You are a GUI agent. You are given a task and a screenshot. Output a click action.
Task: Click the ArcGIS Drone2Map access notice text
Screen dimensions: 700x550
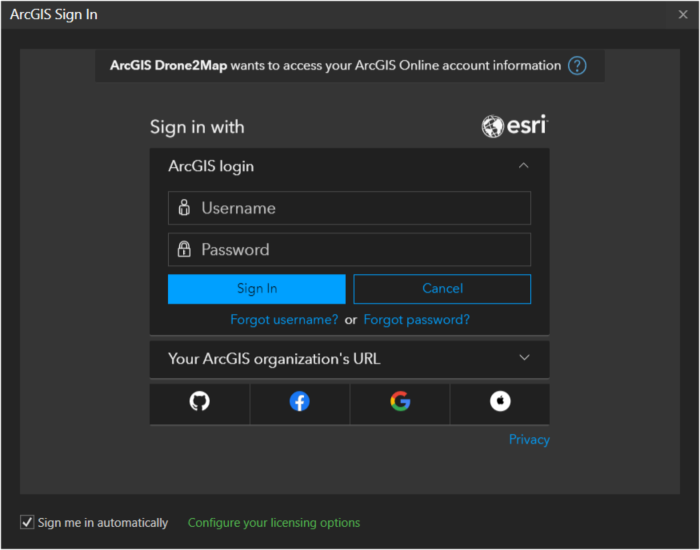click(335, 66)
